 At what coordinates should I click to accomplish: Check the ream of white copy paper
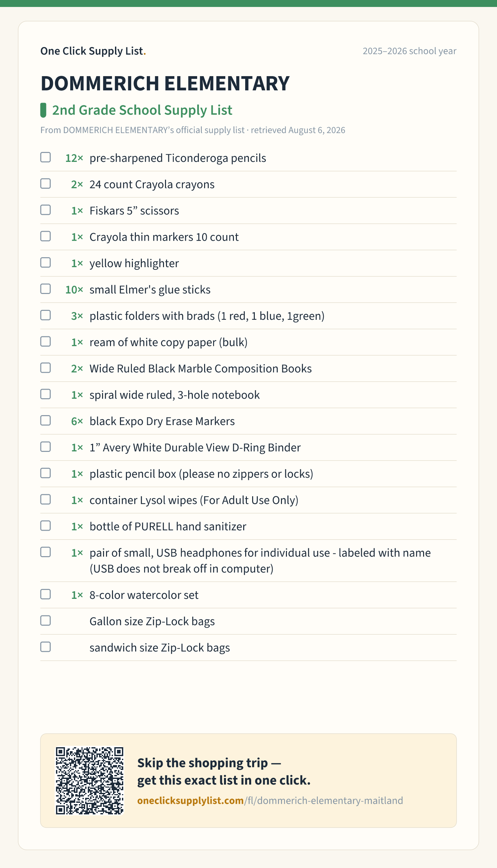[x=45, y=341]
